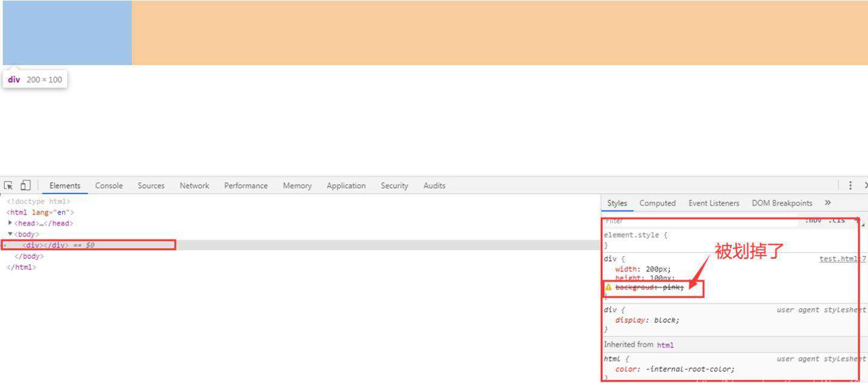Image resolution: width=868 pixels, height=383 pixels.
Task: Open the Performance tab
Action: [246, 186]
